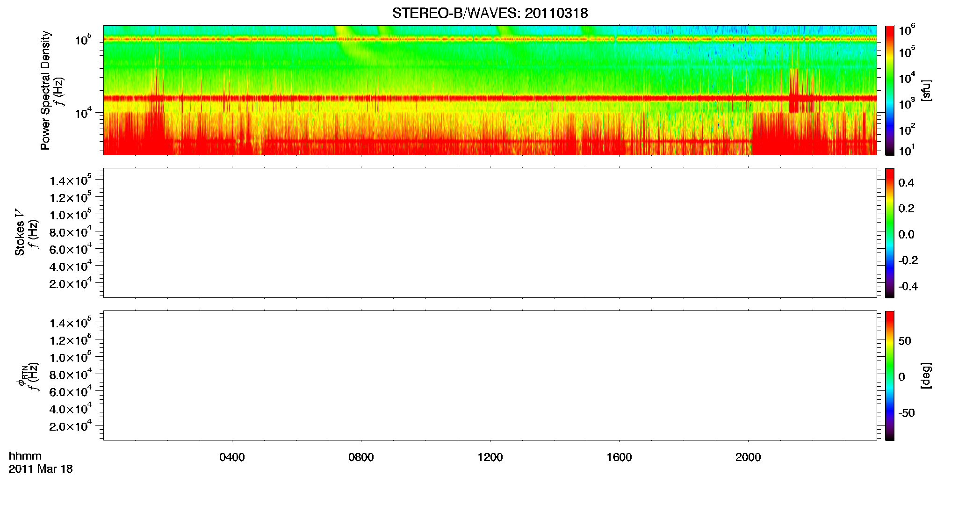Click the hhmm time format label

25,456
